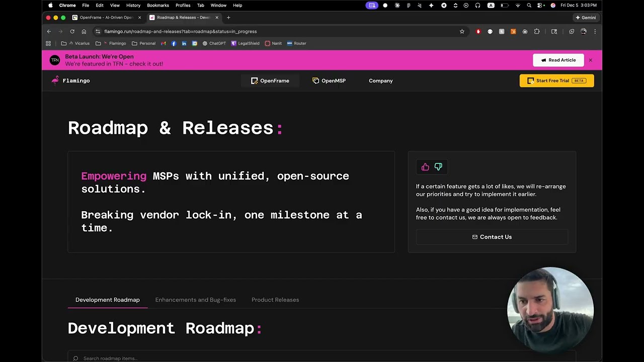
Task: Click Start Free Trial button
Action: click(x=556, y=80)
